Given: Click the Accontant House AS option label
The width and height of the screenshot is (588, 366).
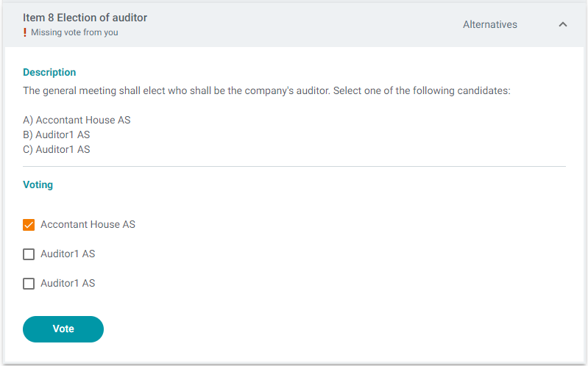Looking at the screenshot, I should pos(88,224).
